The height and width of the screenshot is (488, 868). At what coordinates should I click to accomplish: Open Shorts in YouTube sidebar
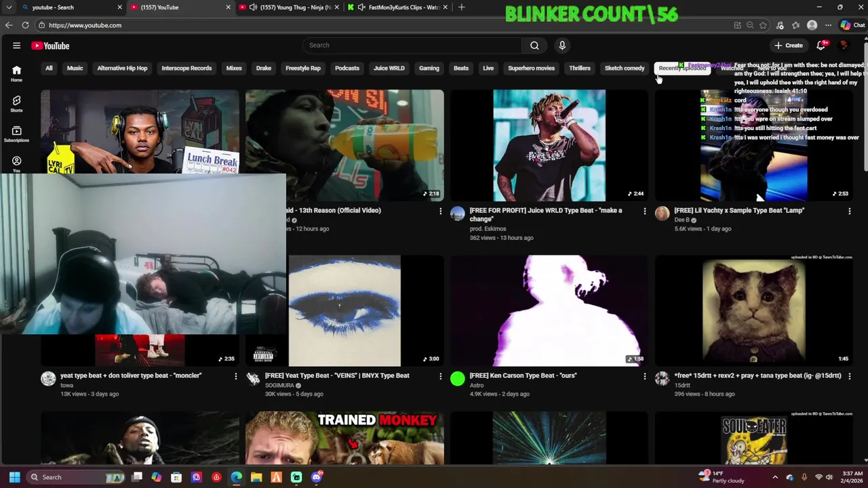tap(16, 104)
